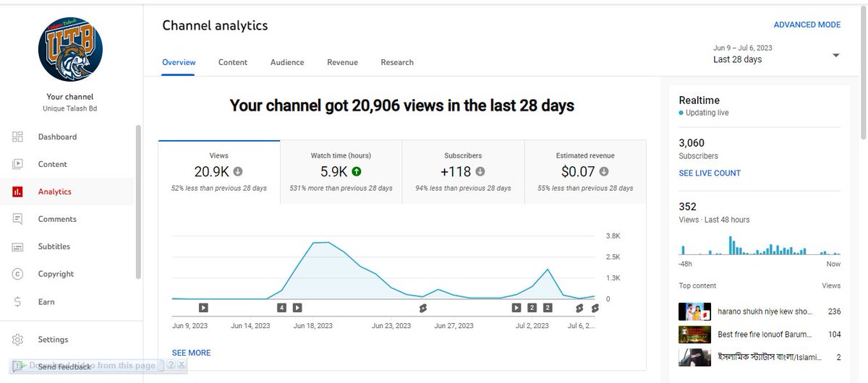Click the video marker beside the 4 badge

(x=297, y=308)
